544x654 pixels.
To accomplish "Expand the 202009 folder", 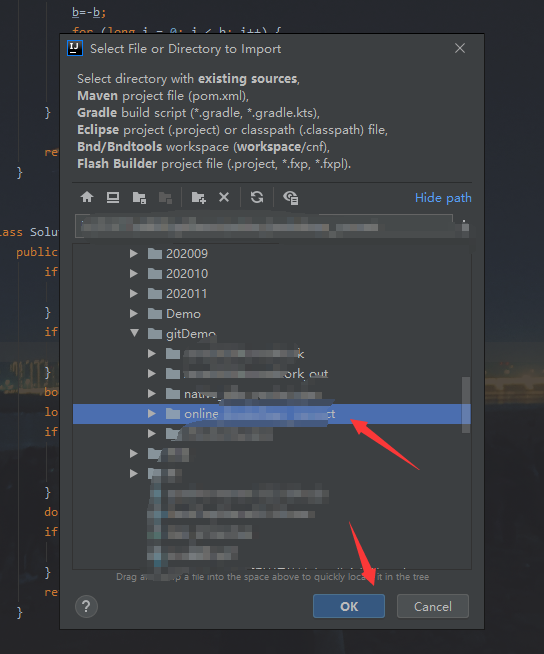I will pyautogui.click(x=133, y=253).
